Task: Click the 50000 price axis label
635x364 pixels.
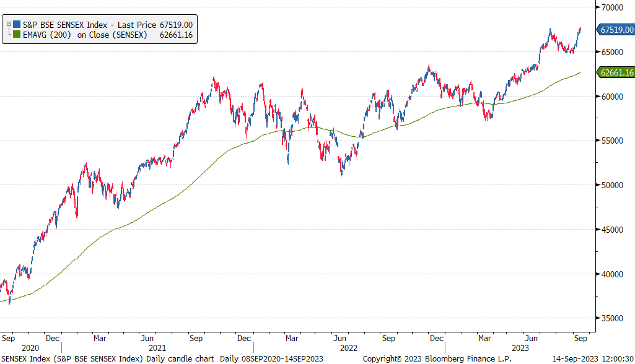Action: click(x=612, y=185)
